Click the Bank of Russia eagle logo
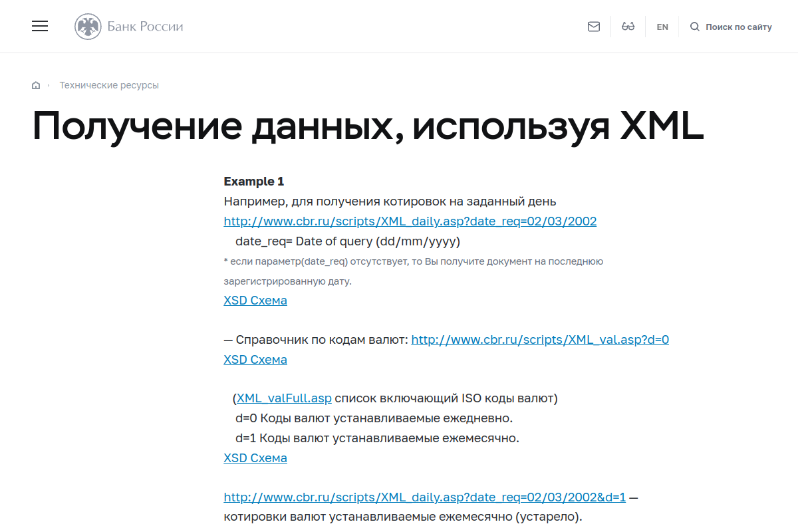This screenshot has width=798, height=532. tap(88, 27)
